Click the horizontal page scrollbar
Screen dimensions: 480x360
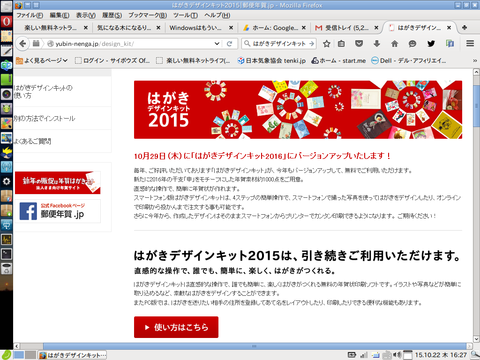[254, 346]
